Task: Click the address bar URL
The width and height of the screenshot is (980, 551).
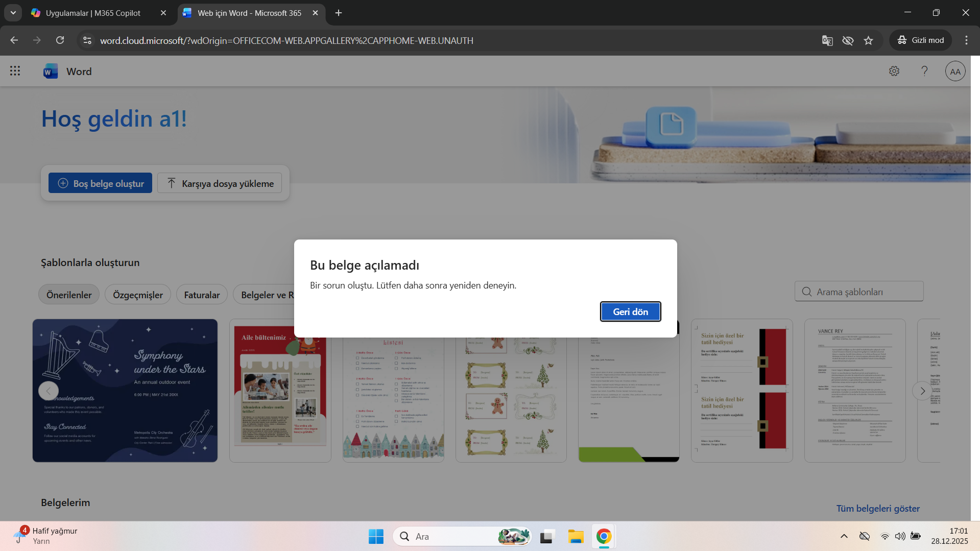Action: [x=286, y=40]
